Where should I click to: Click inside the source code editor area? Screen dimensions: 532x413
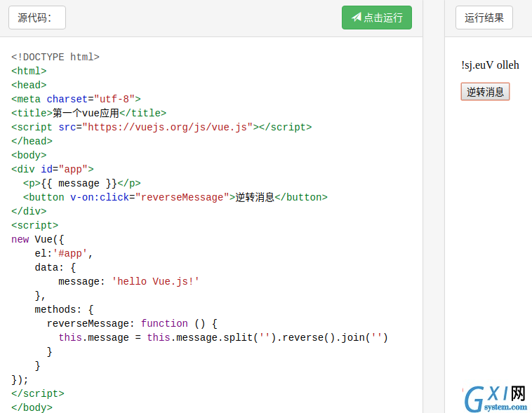211,225
